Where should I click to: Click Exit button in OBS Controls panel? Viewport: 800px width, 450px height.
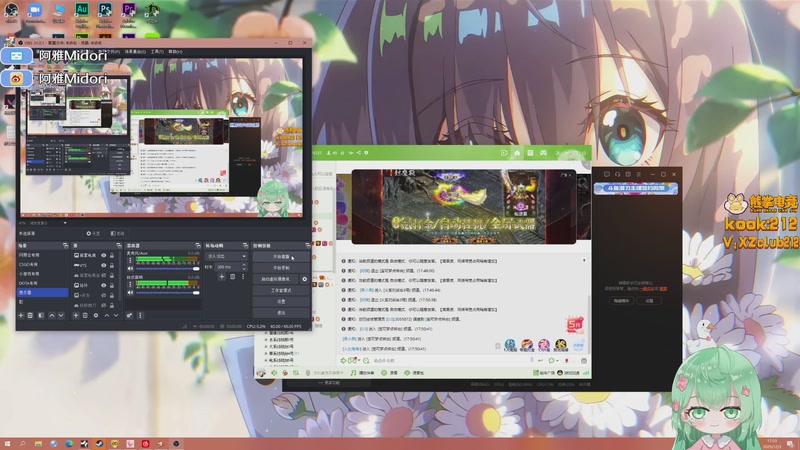(281, 313)
